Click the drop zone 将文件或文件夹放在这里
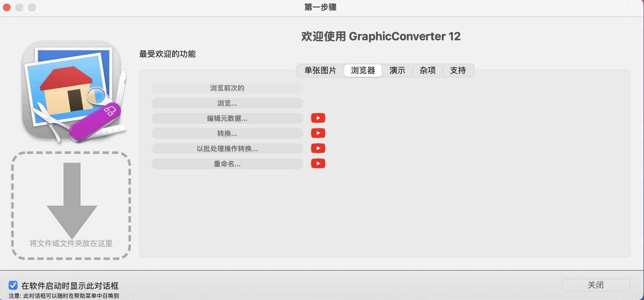Viewport: 644px width, 300px height. [x=71, y=206]
